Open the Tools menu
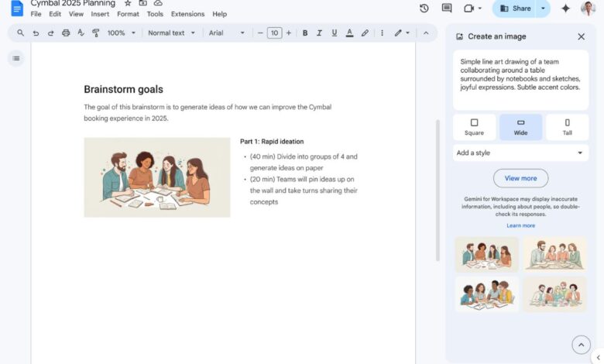The height and width of the screenshot is (364, 604). click(x=155, y=14)
